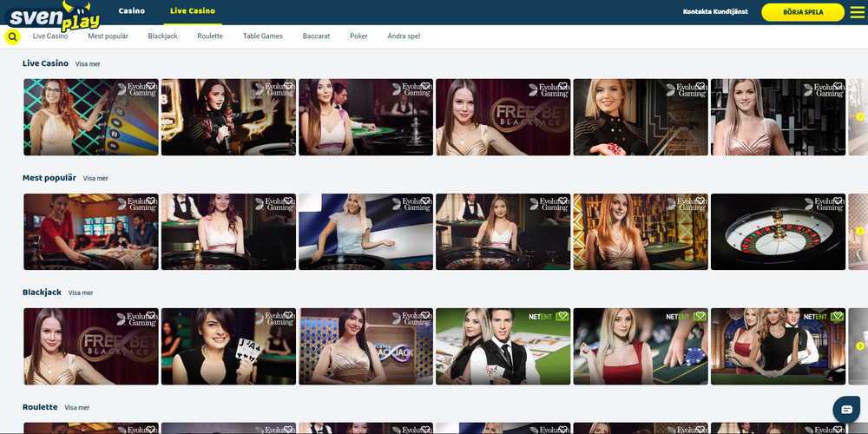Toggle favorite on blonde pink dress Live Casino tile
Screen dimensions: 868x434
[837, 87]
